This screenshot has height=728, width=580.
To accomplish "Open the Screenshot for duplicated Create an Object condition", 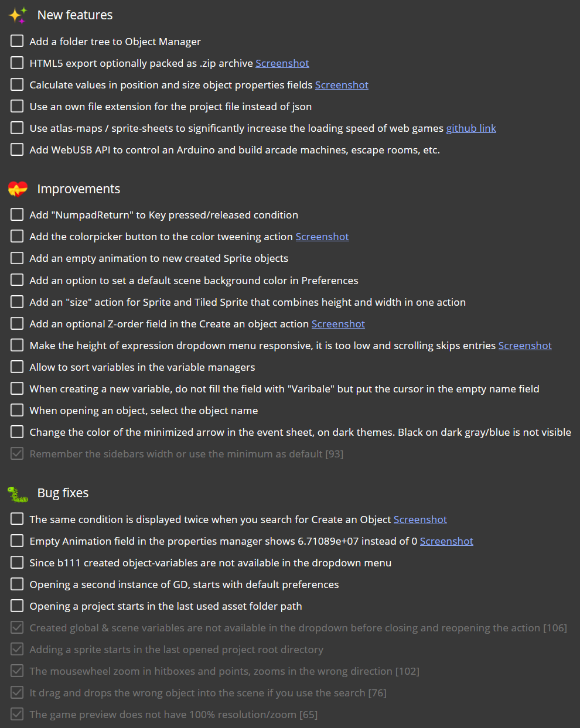I will (x=420, y=519).
